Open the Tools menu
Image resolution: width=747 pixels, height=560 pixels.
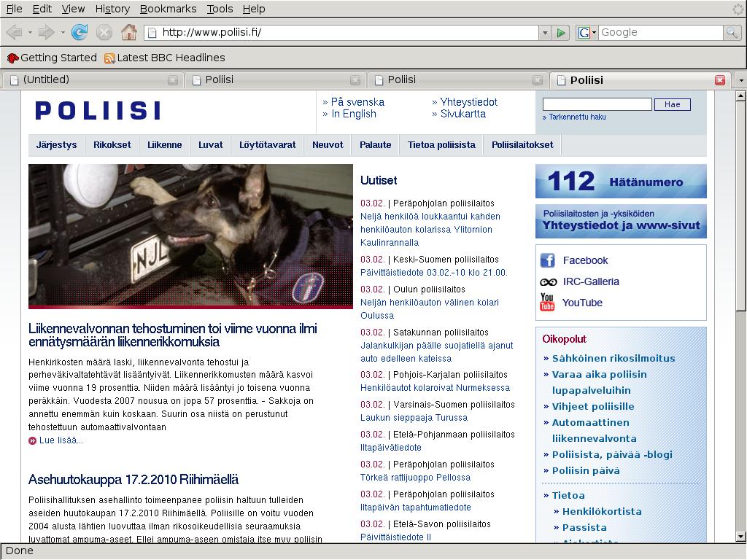(x=220, y=9)
